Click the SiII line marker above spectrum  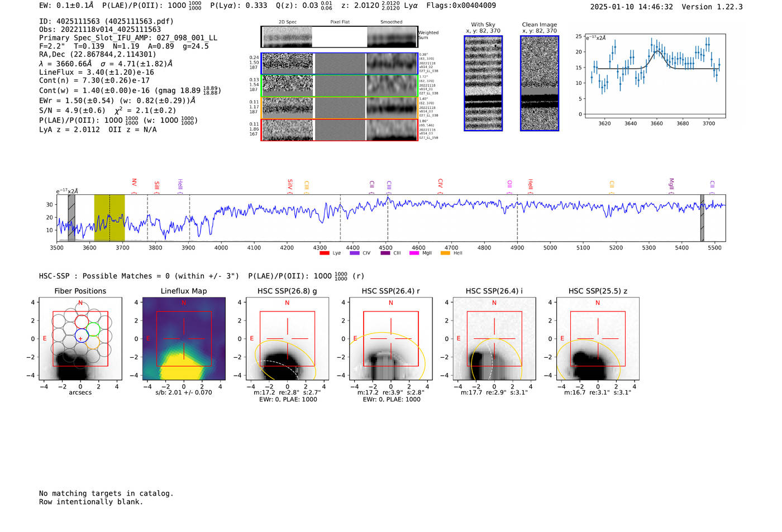157,187
